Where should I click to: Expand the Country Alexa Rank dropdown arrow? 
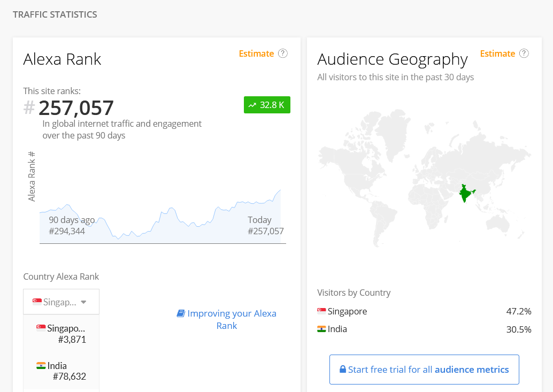coord(83,302)
